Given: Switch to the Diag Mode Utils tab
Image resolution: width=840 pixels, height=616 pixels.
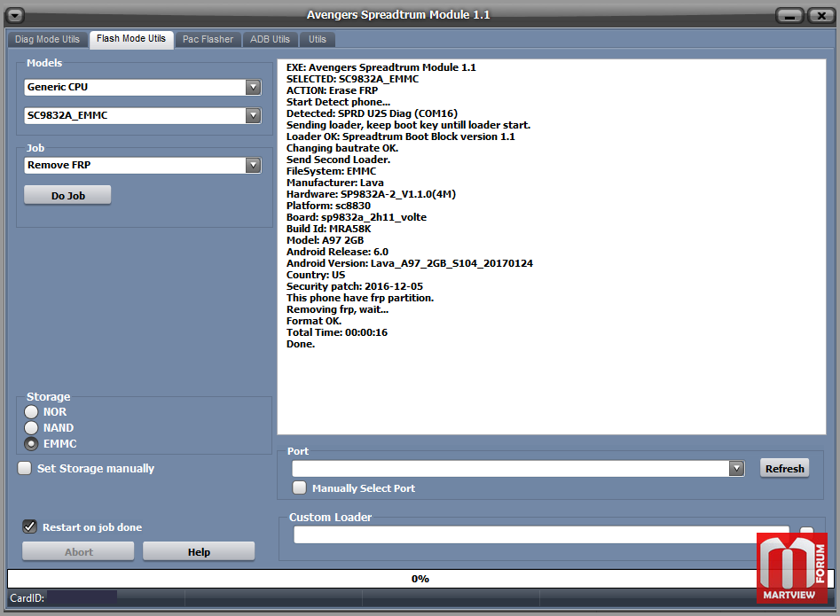Looking at the screenshot, I should [x=47, y=39].
